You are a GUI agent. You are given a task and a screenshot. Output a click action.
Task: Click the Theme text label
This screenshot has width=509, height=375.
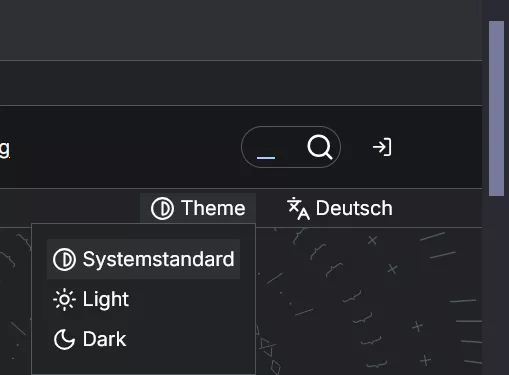pos(213,208)
